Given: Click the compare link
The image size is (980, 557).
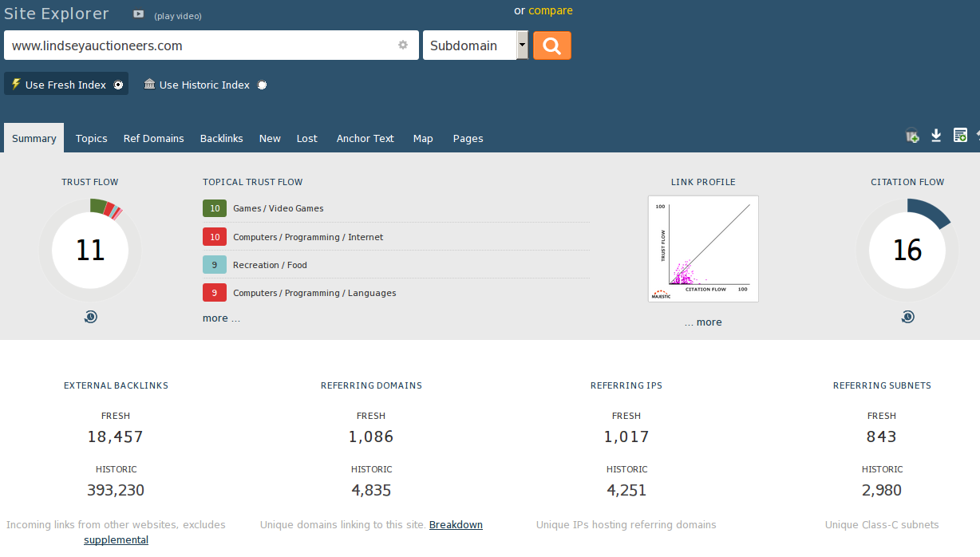Looking at the screenshot, I should click(x=551, y=10).
